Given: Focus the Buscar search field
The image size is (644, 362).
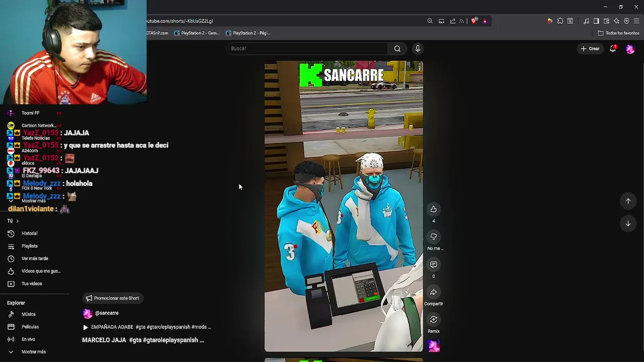Looking at the screenshot, I should 307,49.
